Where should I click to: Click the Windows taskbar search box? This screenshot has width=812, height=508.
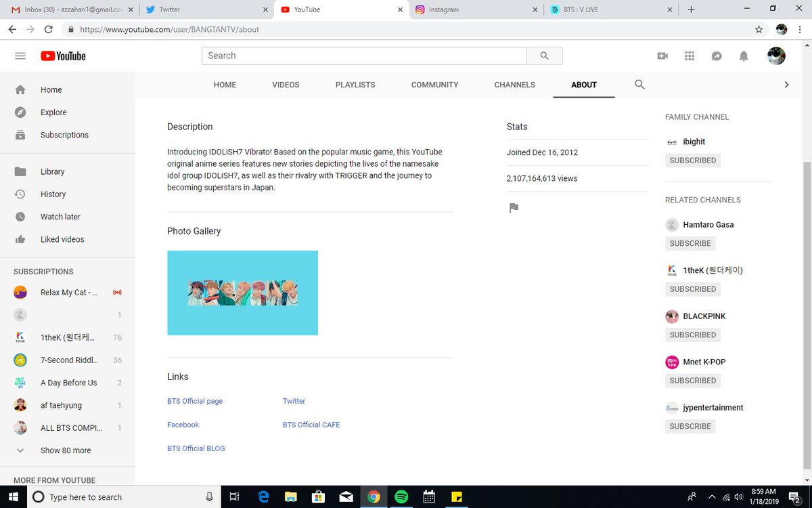(x=124, y=496)
